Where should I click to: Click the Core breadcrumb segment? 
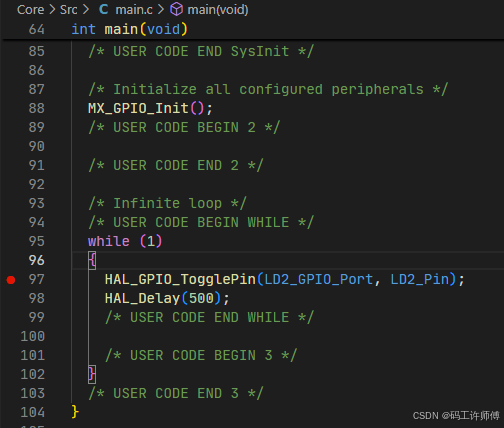click(x=30, y=10)
